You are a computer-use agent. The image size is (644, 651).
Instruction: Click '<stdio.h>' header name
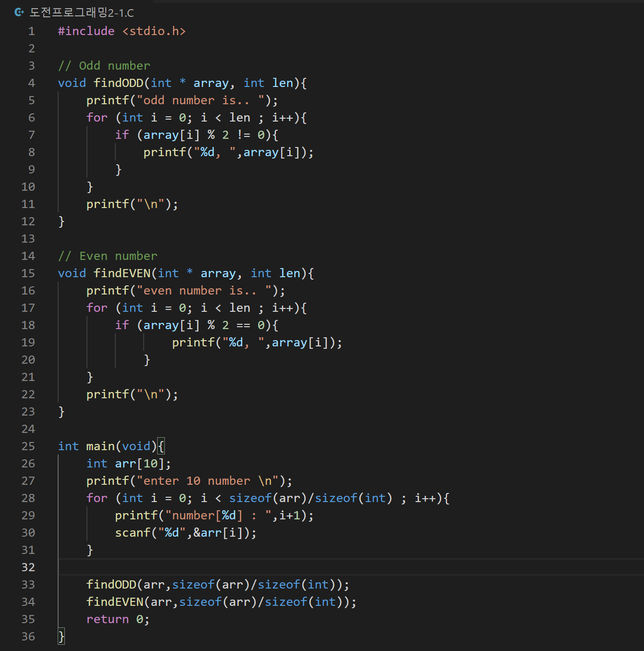154,31
